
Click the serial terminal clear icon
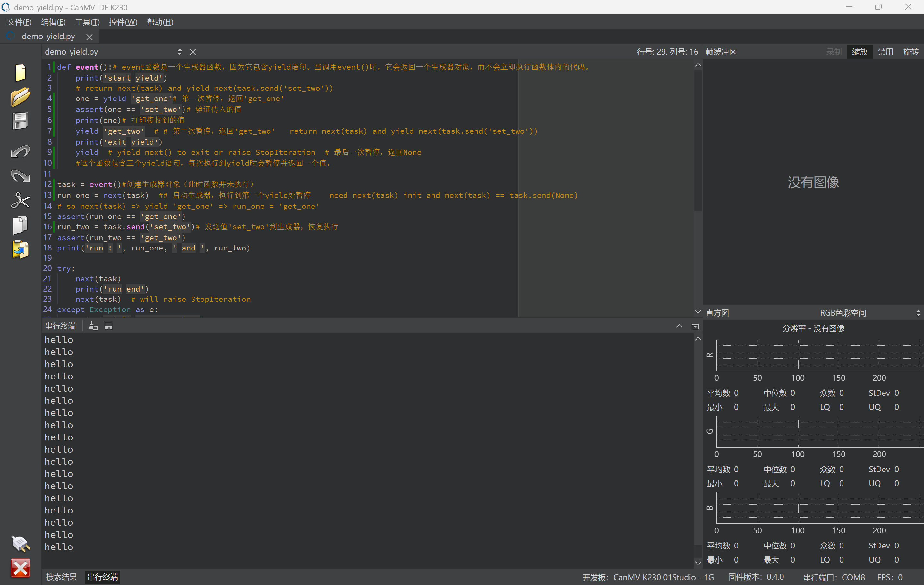(x=93, y=326)
